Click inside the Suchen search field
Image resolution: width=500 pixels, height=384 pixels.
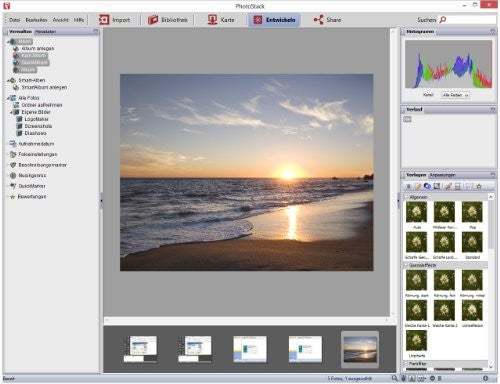(471, 20)
